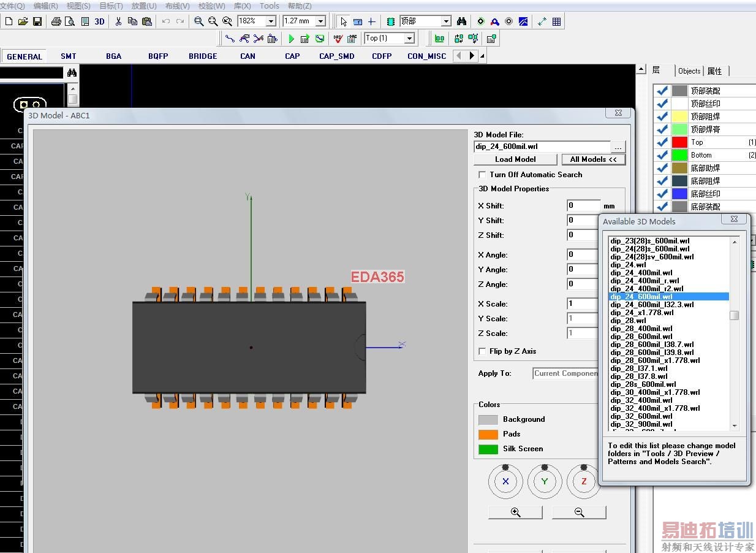
Task: Open the Tools menu
Action: (x=269, y=6)
